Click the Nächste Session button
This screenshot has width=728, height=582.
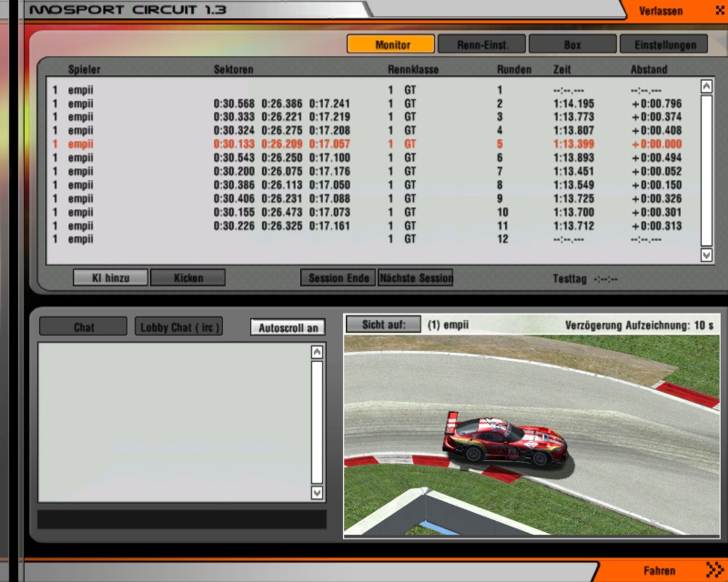pyautogui.click(x=415, y=278)
